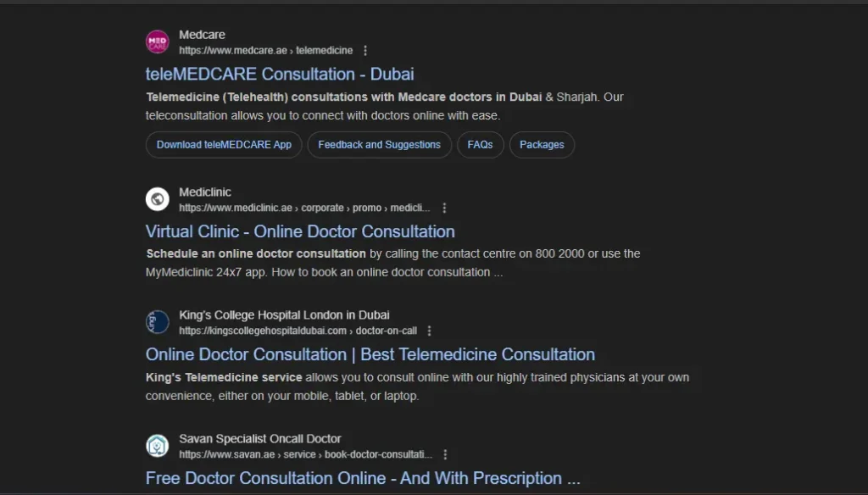Click Feedback and Suggestions chip
The width and height of the screenshot is (868, 495).
(x=379, y=145)
